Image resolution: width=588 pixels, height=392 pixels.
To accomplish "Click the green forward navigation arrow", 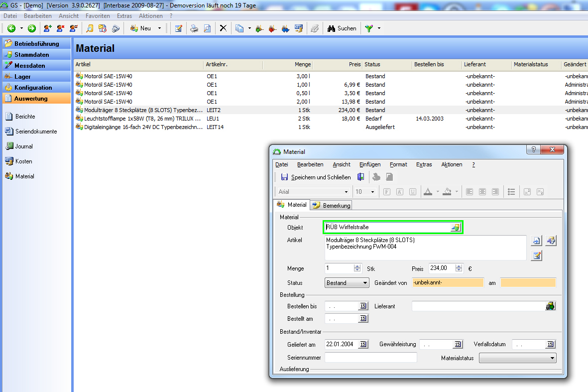I will click(31, 28).
